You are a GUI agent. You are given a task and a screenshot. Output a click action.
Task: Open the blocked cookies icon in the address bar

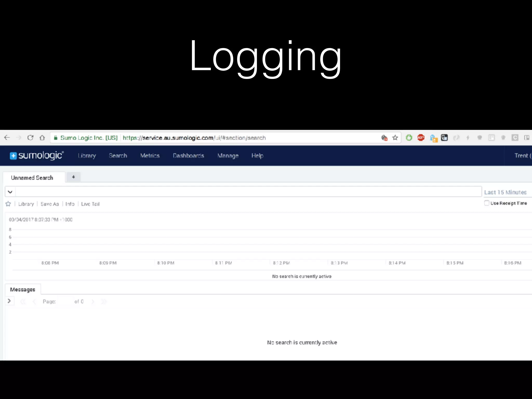[x=384, y=138]
